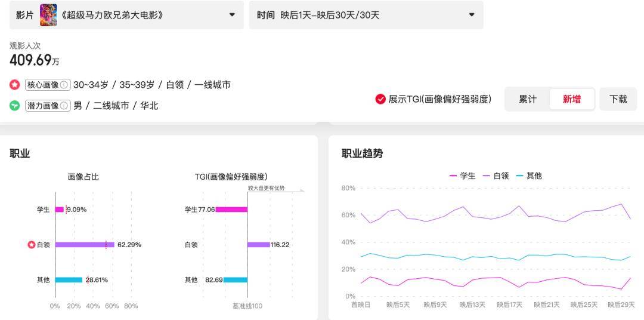The height and width of the screenshot is (320, 644).
Task: Click the 其他 TGI bar 82.69
Action: pyautogui.click(x=236, y=280)
